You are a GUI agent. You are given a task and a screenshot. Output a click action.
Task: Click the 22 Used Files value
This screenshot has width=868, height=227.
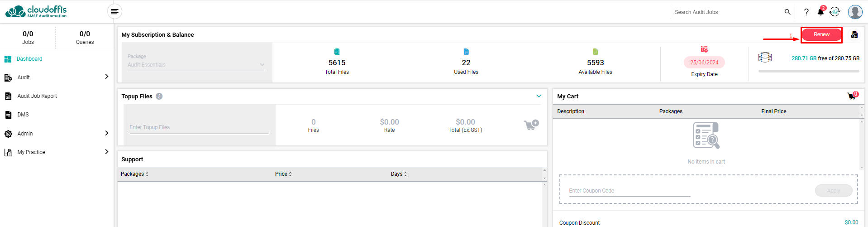pyautogui.click(x=466, y=63)
